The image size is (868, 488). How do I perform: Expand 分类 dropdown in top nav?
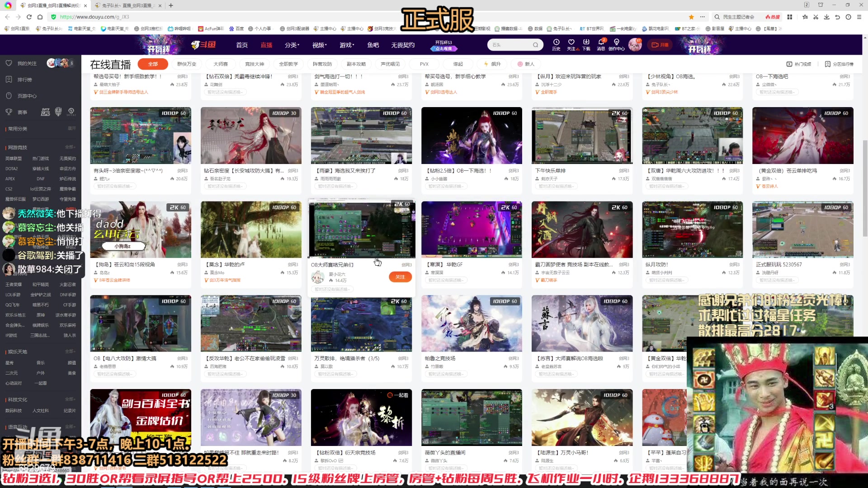point(292,45)
